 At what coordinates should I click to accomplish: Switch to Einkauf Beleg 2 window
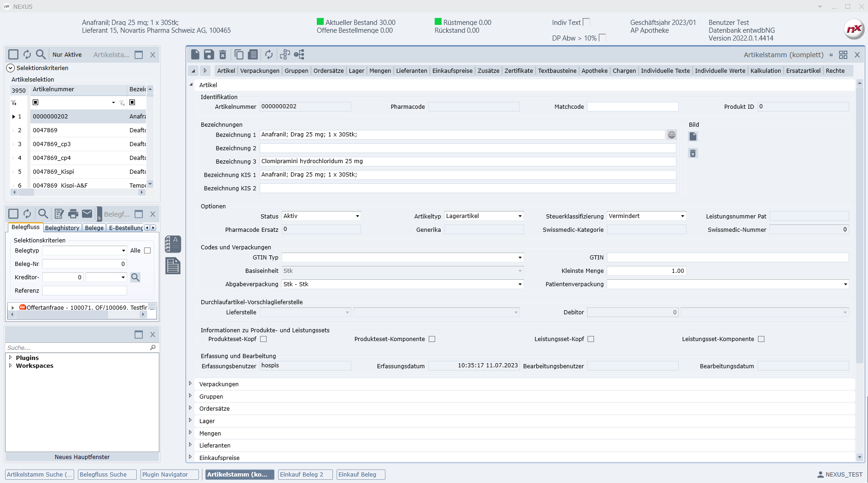305,474
